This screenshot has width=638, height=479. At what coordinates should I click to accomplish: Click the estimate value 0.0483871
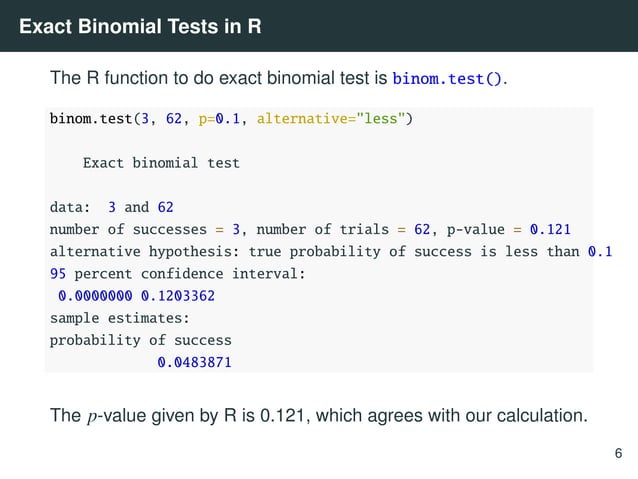point(194,362)
